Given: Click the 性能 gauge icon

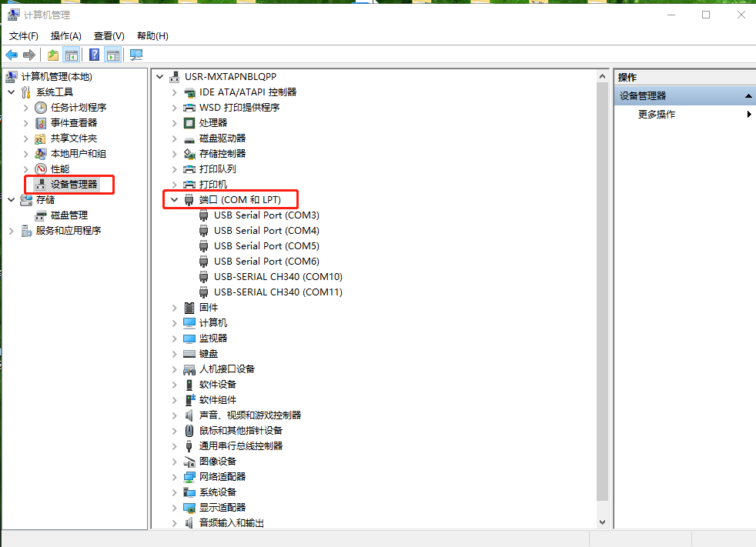Looking at the screenshot, I should point(41,169).
